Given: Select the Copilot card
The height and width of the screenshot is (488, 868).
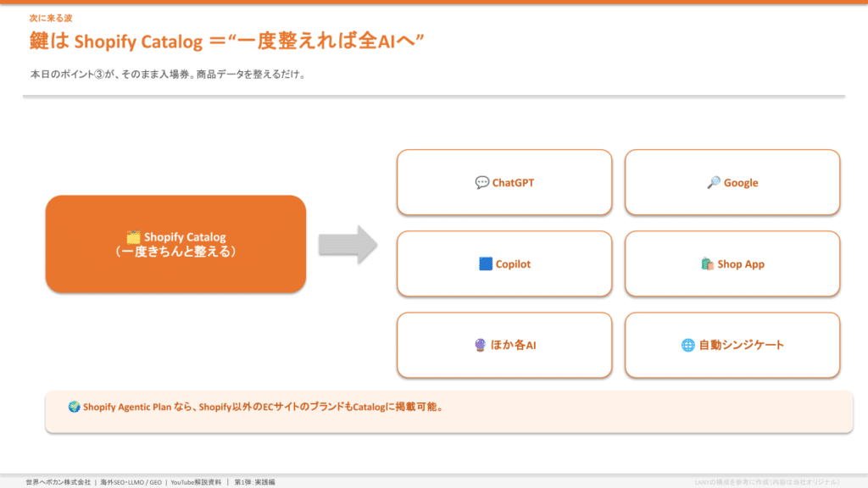Looking at the screenshot, I should click(x=504, y=263).
